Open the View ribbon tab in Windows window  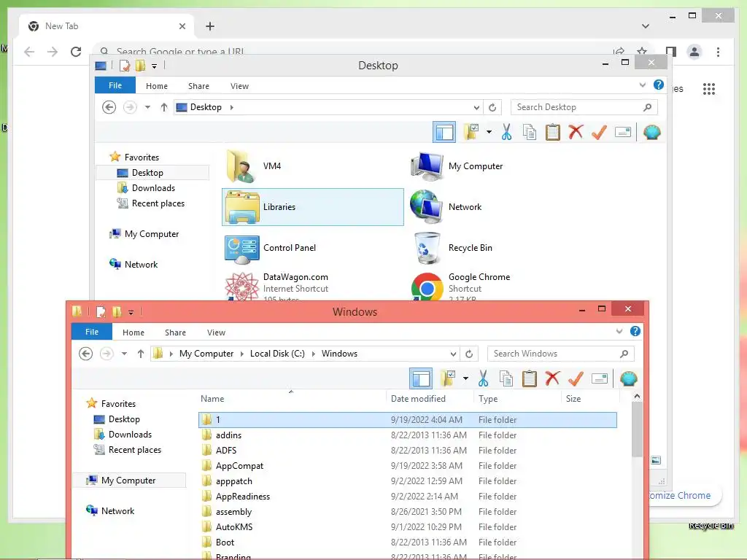click(x=216, y=332)
